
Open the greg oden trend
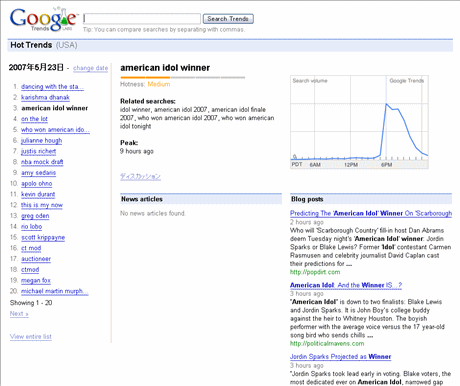[x=35, y=216]
